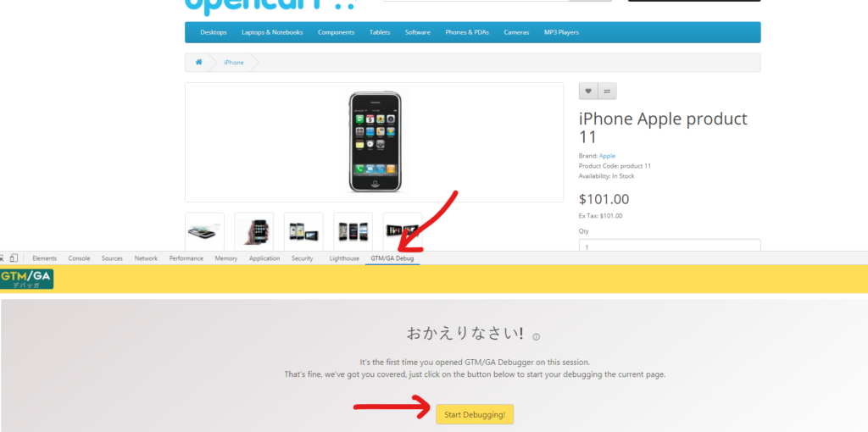Click the info icon beside greeting
The width and height of the screenshot is (868, 432).
(536, 336)
